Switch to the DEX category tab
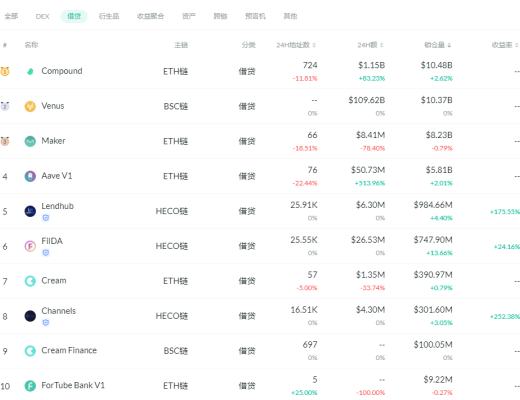Image resolution: width=520 pixels, height=400 pixels. point(42,16)
